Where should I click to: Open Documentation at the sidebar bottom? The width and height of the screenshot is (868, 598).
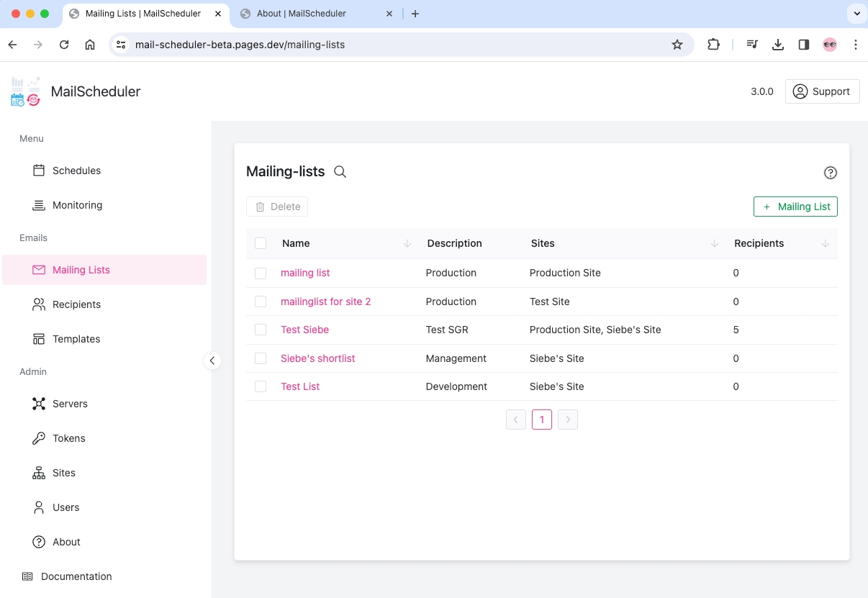[x=76, y=576]
